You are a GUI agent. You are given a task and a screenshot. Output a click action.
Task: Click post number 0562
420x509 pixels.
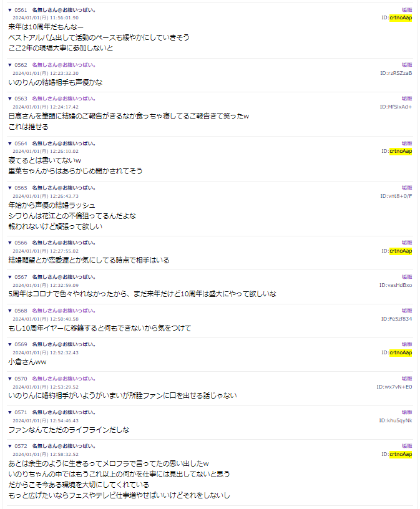click(x=21, y=65)
